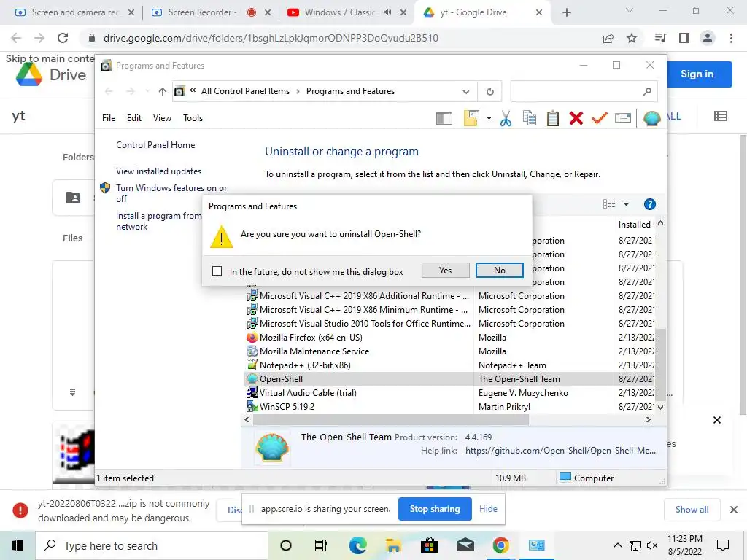Open Microsoft Store from taskbar
This screenshot has height=560, width=747.
coord(429,545)
